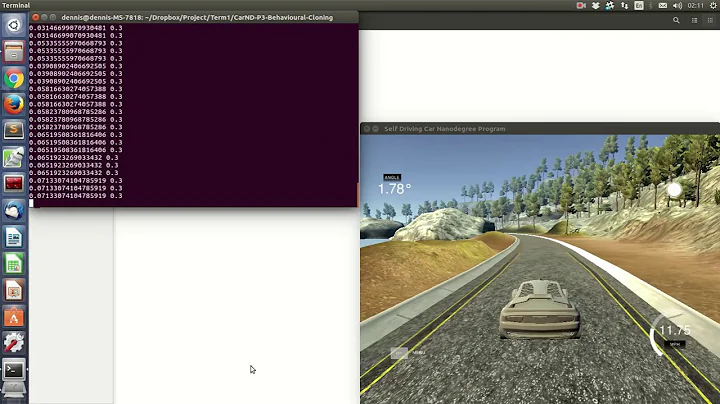Image resolution: width=720 pixels, height=404 pixels.
Task: Switch file manager to list view
Action: pos(694,20)
